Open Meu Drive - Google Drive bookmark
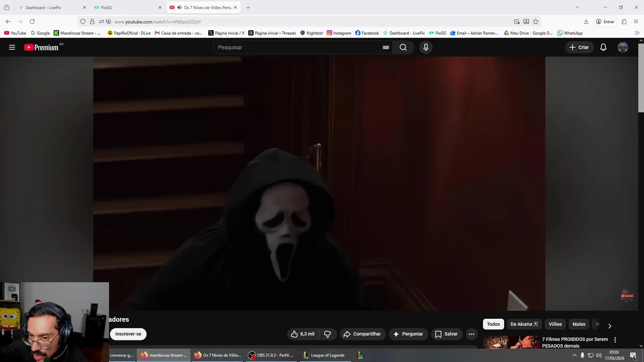Image resolution: width=644 pixels, height=362 pixels. coord(528,33)
